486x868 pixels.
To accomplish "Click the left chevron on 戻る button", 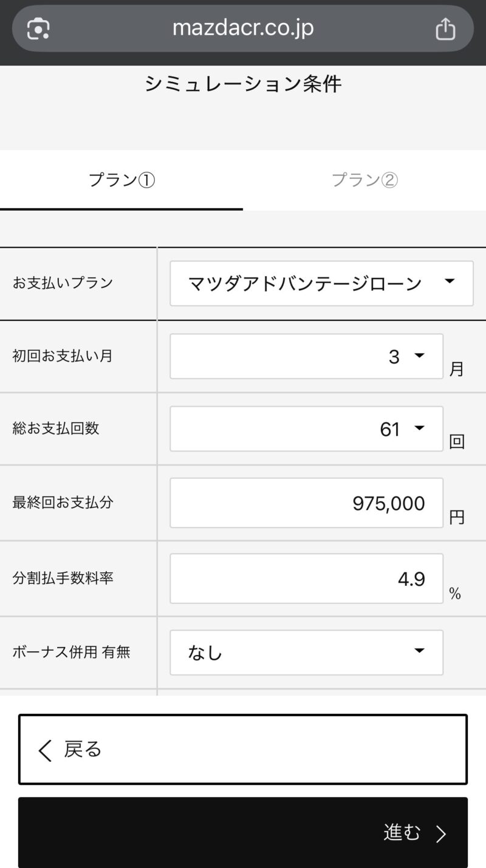I will coord(45,750).
